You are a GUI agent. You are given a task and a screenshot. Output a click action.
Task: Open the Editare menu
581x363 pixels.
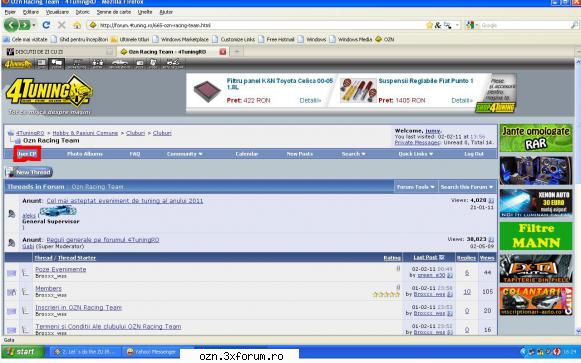31,12
